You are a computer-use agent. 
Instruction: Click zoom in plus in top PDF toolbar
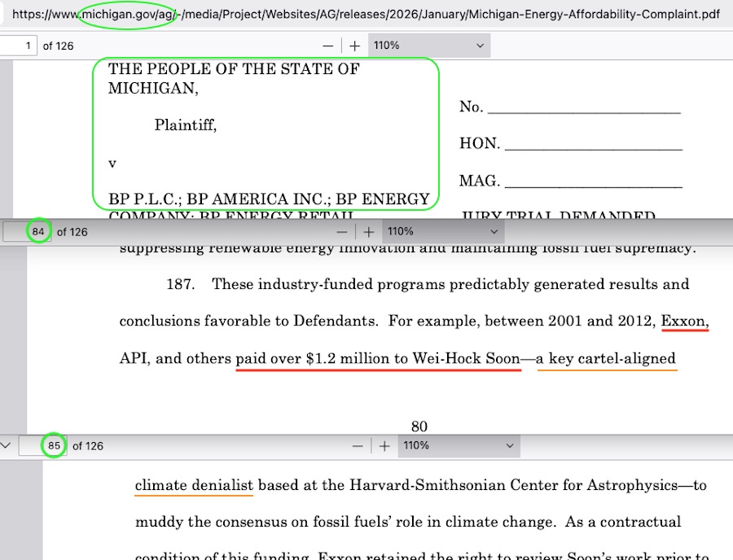(x=354, y=46)
